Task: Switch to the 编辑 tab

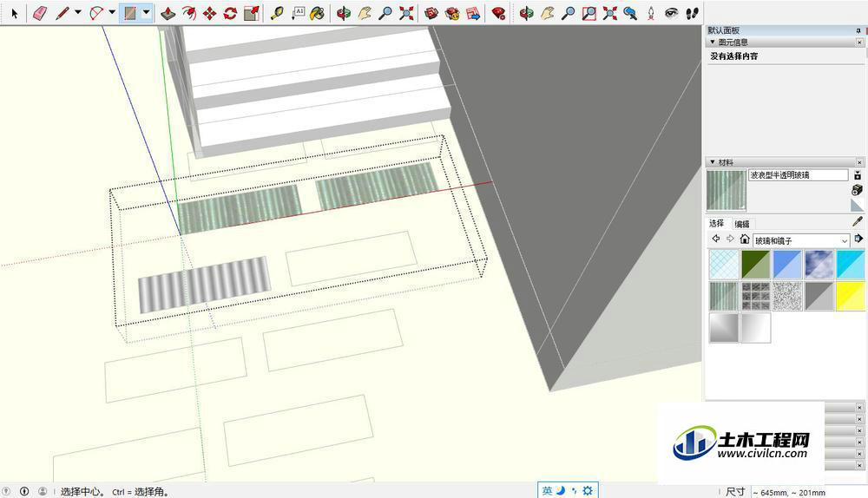Action: pos(742,224)
